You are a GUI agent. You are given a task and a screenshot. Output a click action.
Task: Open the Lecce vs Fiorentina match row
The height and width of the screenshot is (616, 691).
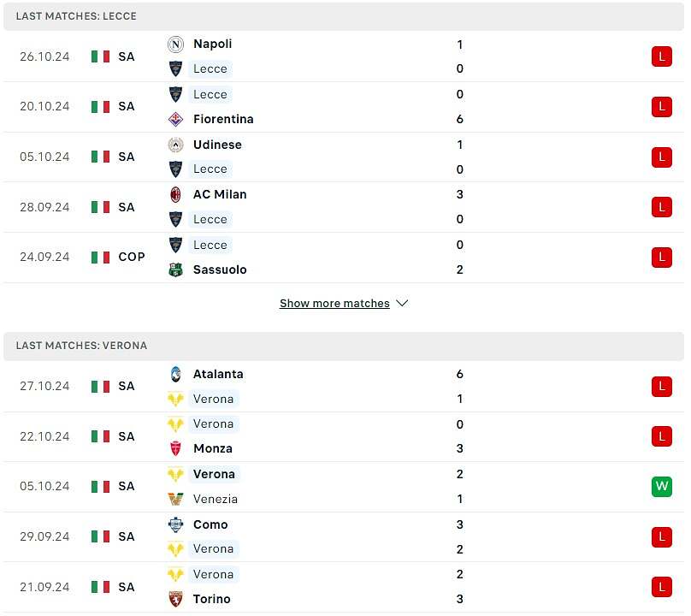[345, 107]
